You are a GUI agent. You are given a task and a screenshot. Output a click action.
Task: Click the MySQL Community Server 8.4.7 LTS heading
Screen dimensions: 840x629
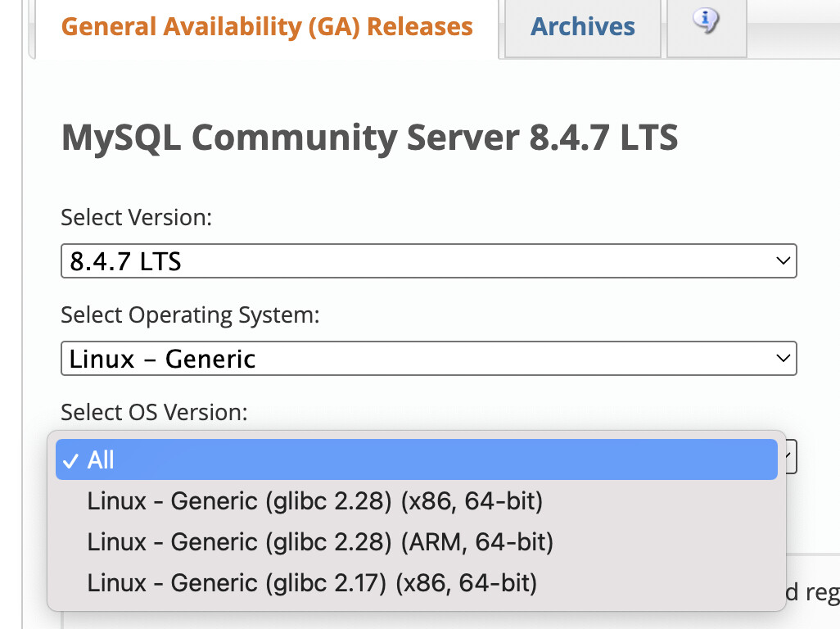pos(369,138)
